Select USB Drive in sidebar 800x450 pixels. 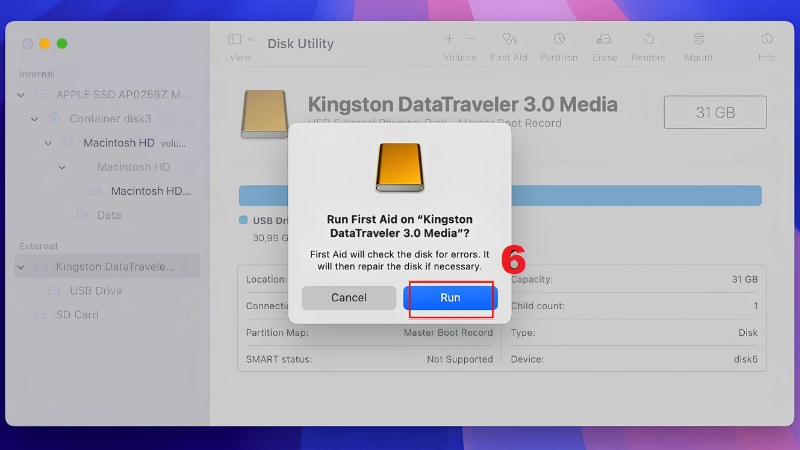coord(96,291)
